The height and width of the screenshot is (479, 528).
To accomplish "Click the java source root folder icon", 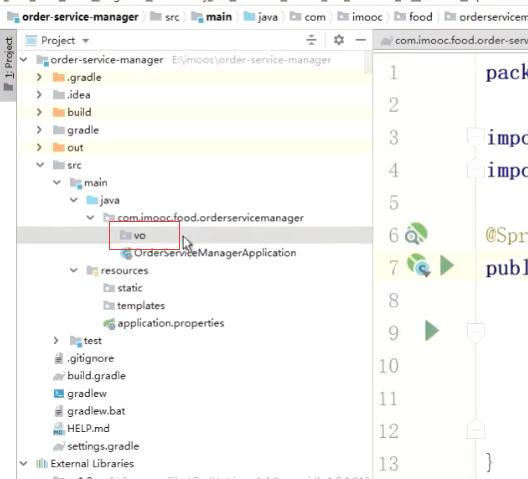I will click(92, 200).
